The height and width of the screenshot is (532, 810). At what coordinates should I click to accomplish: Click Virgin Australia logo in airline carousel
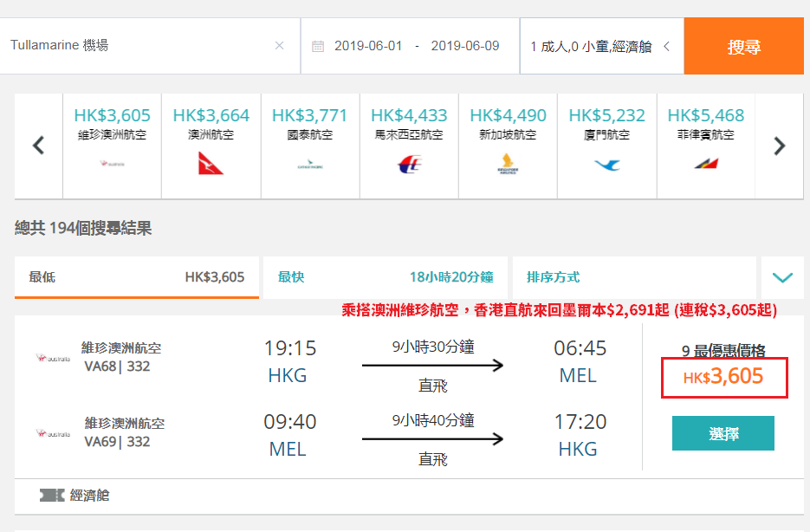point(112,164)
